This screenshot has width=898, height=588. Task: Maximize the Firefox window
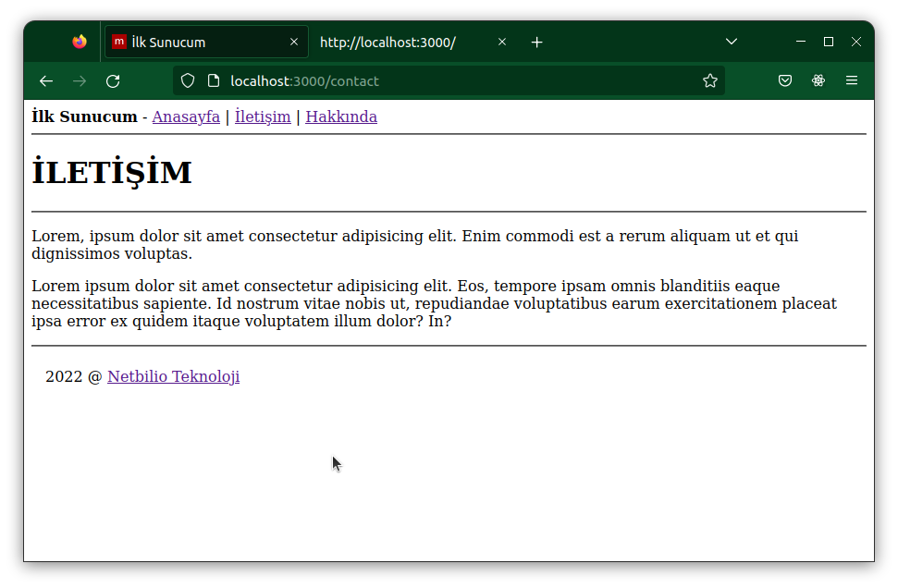(x=829, y=42)
